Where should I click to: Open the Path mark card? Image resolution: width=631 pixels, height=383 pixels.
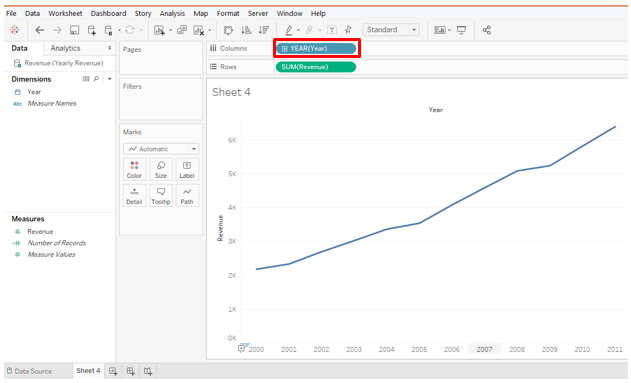[187, 196]
